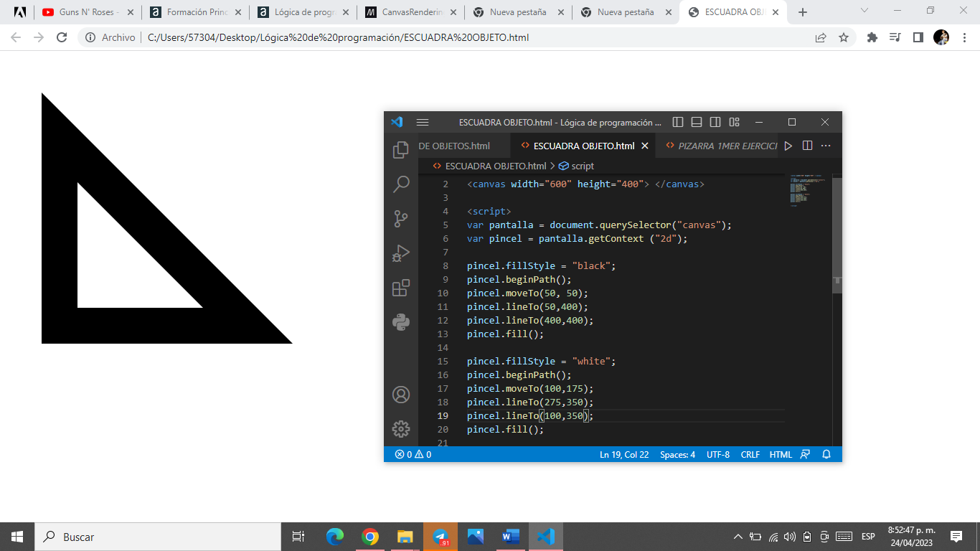The image size is (980, 551).
Task: Open Telegram from the taskbar
Action: pyautogui.click(x=440, y=537)
